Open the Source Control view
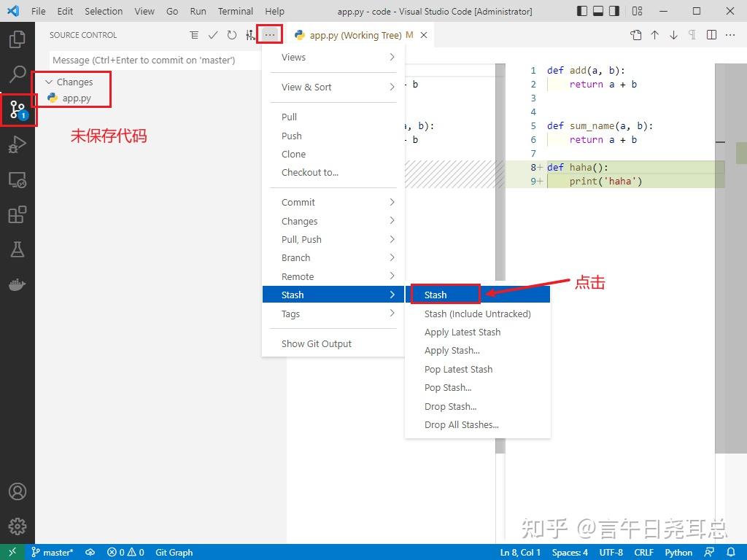The width and height of the screenshot is (747, 560). (18, 109)
